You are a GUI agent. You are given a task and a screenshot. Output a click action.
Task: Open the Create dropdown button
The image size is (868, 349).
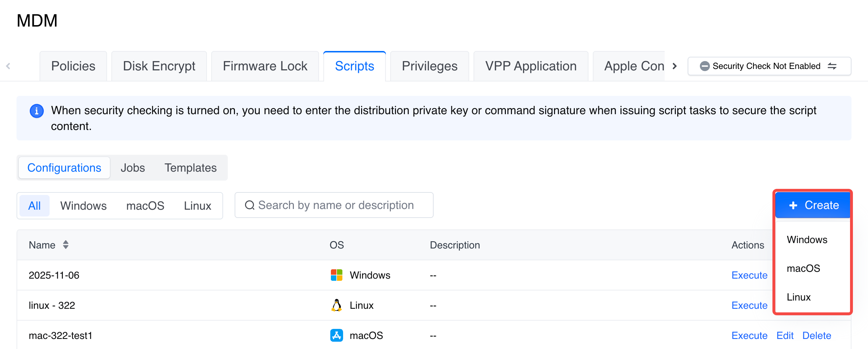tap(813, 205)
